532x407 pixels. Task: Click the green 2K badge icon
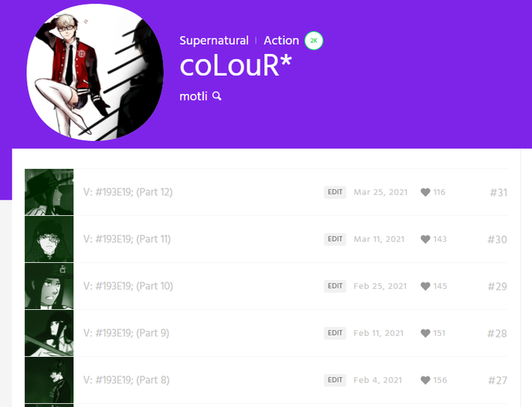(x=314, y=41)
